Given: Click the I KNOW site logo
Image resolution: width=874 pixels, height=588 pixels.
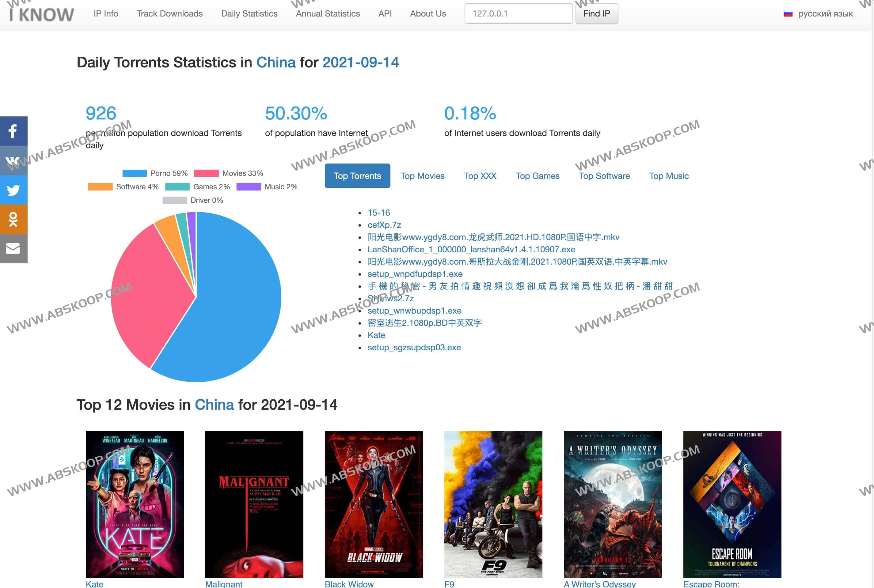Looking at the screenshot, I should 41,14.
